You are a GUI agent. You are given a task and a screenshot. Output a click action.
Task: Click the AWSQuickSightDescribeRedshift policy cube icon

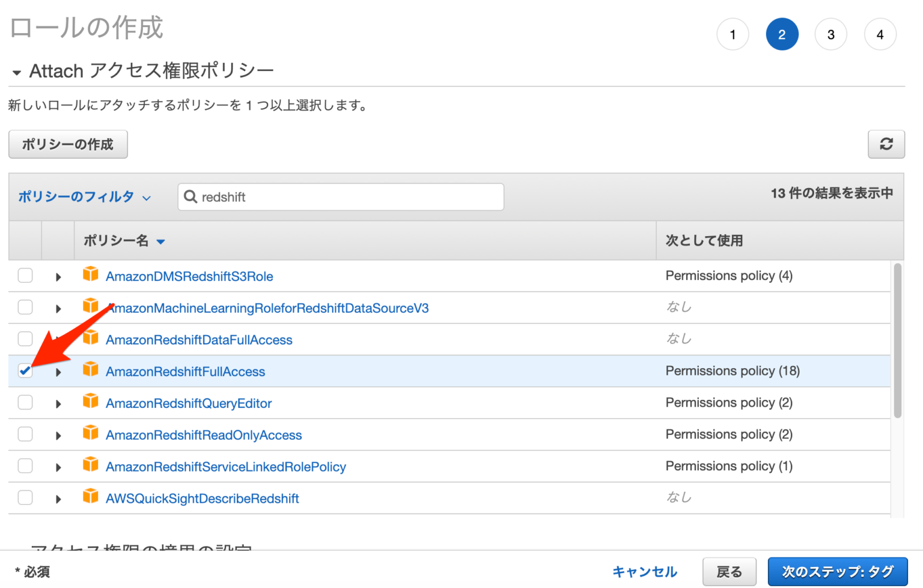[91, 498]
